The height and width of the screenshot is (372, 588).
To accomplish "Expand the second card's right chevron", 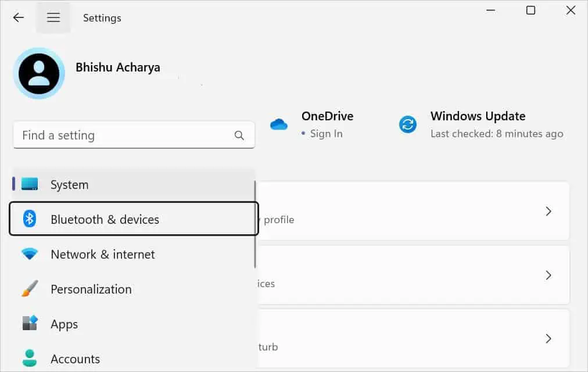I will pyautogui.click(x=548, y=275).
